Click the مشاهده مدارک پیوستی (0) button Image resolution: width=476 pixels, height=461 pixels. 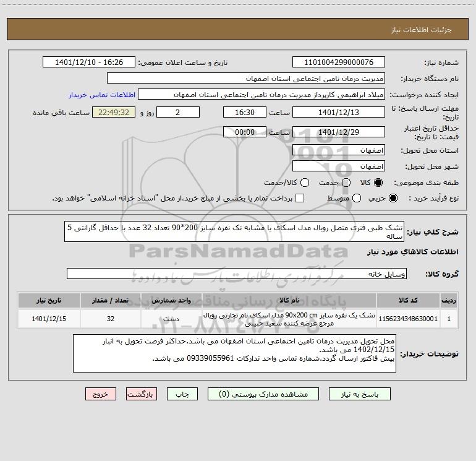tap(263, 394)
